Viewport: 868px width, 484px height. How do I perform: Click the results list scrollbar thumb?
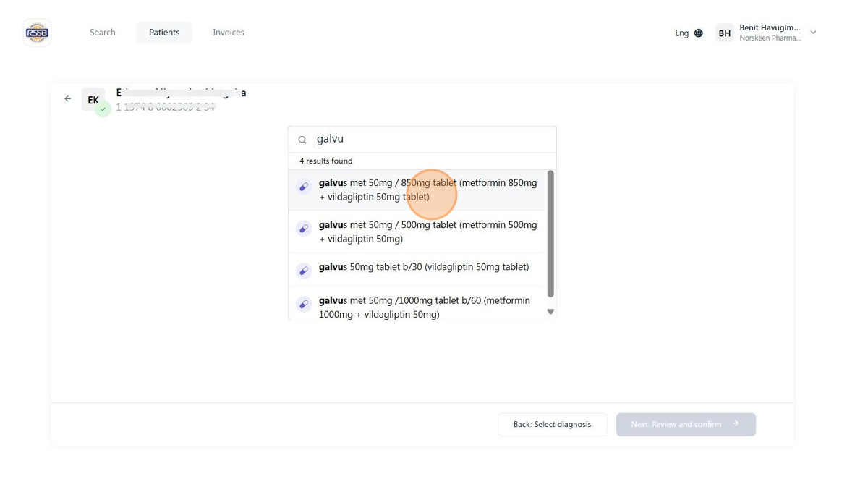coord(550,234)
